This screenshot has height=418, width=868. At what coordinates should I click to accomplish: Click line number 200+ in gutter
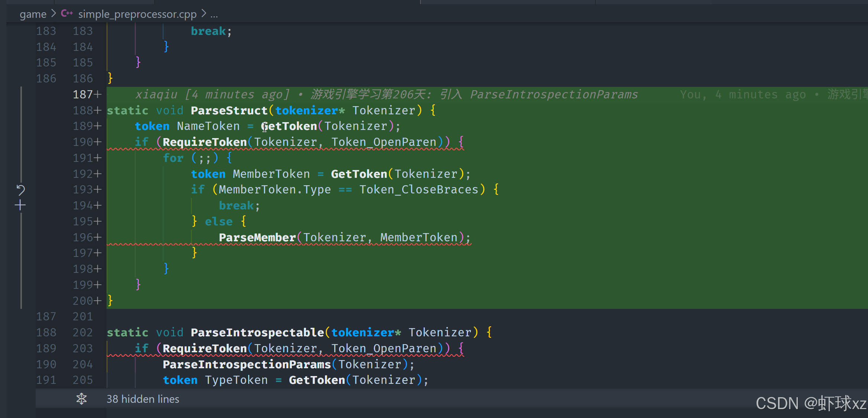click(x=87, y=301)
